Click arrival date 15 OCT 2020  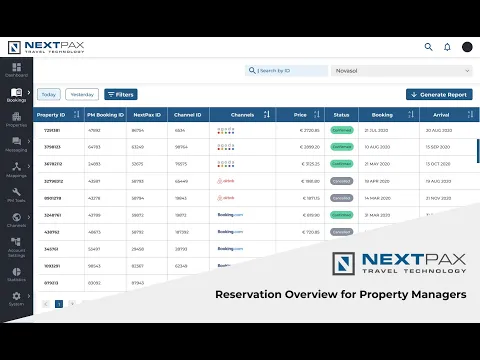[438, 164]
